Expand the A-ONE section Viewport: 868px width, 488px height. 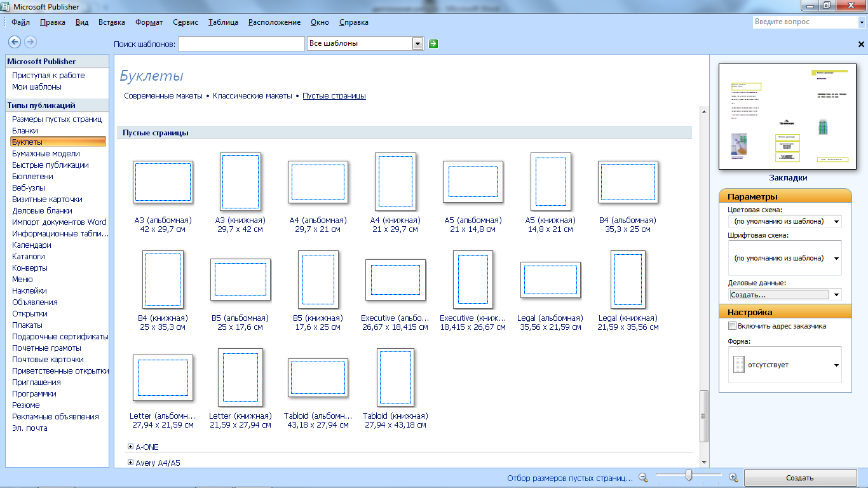[x=131, y=447]
